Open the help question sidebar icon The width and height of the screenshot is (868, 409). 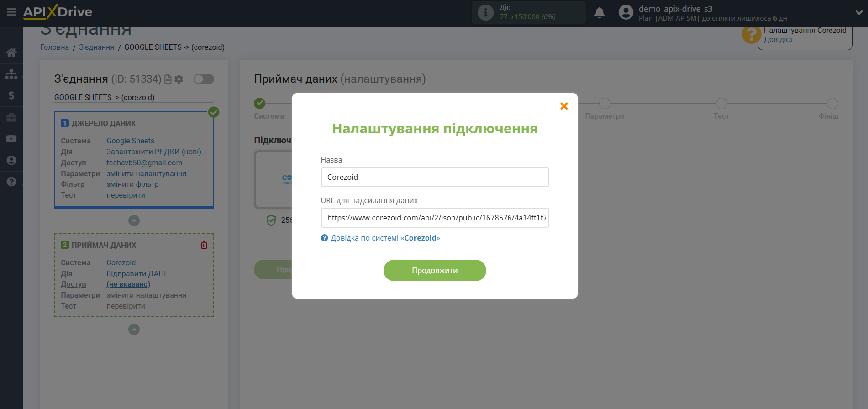11,182
